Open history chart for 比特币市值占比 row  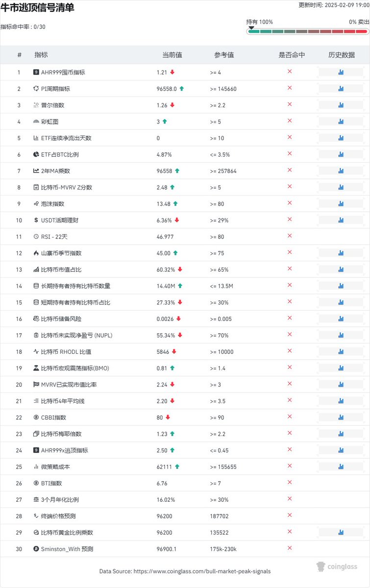341,269
